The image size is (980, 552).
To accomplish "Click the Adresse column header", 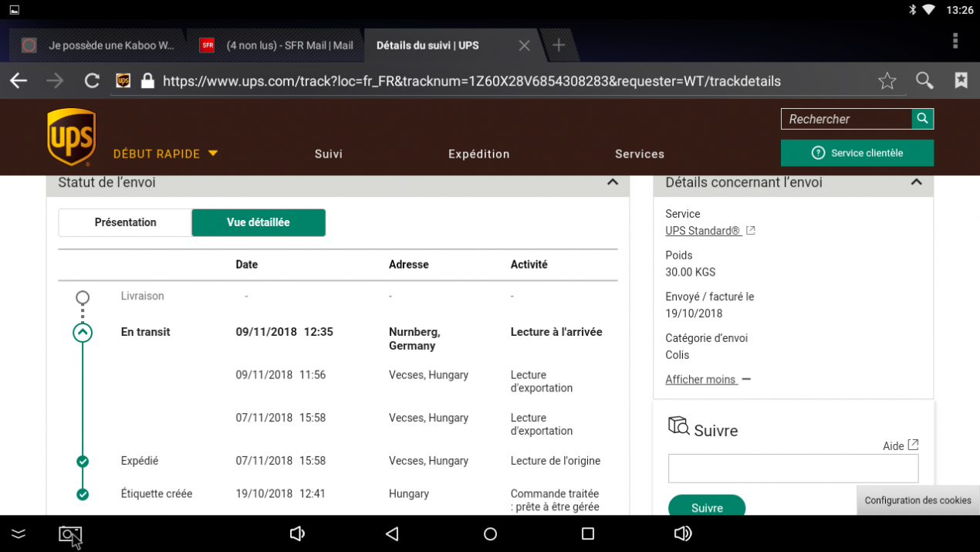I will 409,265.
